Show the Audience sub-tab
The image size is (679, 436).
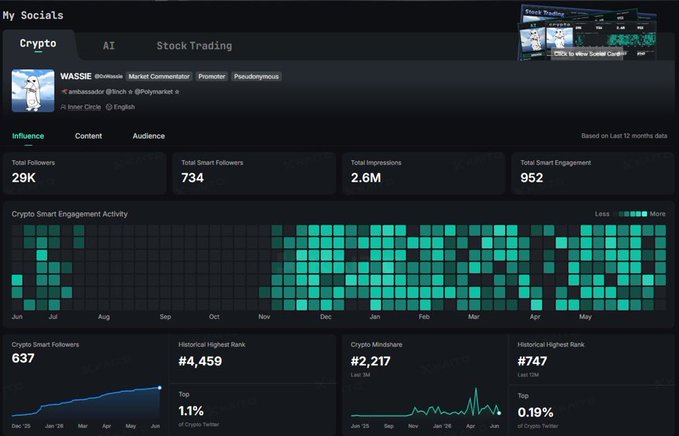point(149,136)
